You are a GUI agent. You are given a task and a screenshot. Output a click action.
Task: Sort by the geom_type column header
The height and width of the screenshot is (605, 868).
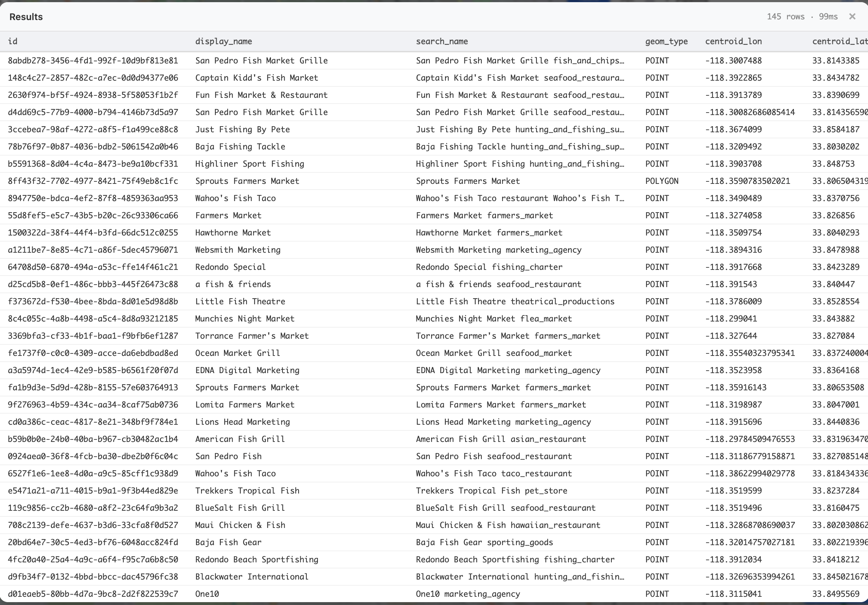pos(666,41)
